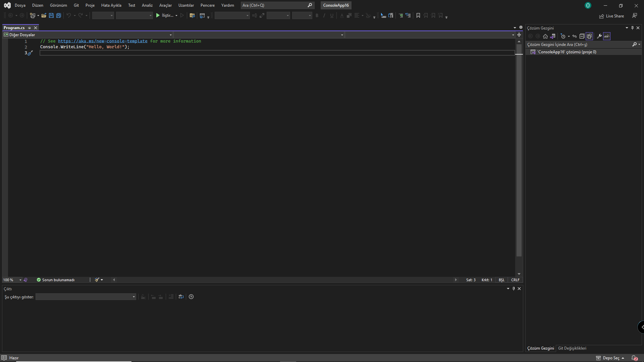Switch to the Git Değişiklikleri tab
Viewport: 644px width, 362px height.
click(x=572, y=348)
